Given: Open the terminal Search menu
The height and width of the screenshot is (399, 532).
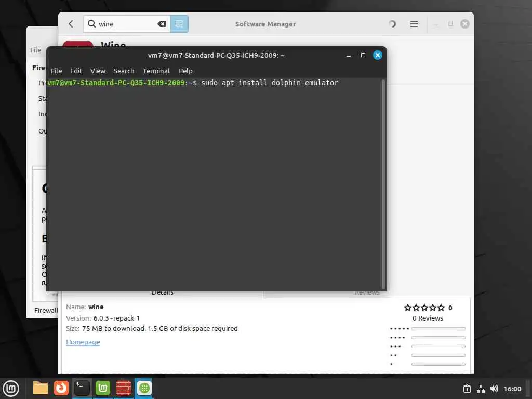Looking at the screenshot, I should [124, 71].
